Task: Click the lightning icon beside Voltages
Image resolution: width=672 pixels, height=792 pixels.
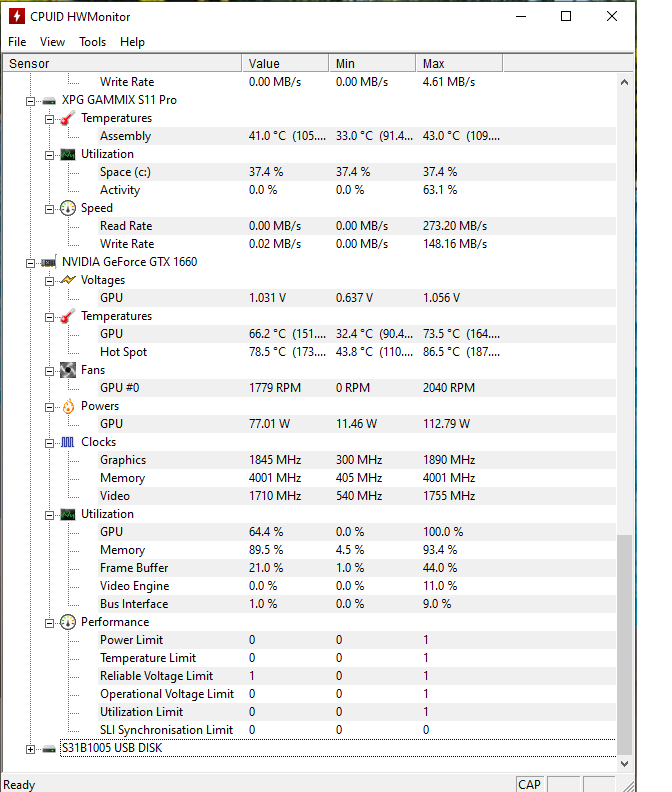Action: [68, 280]
